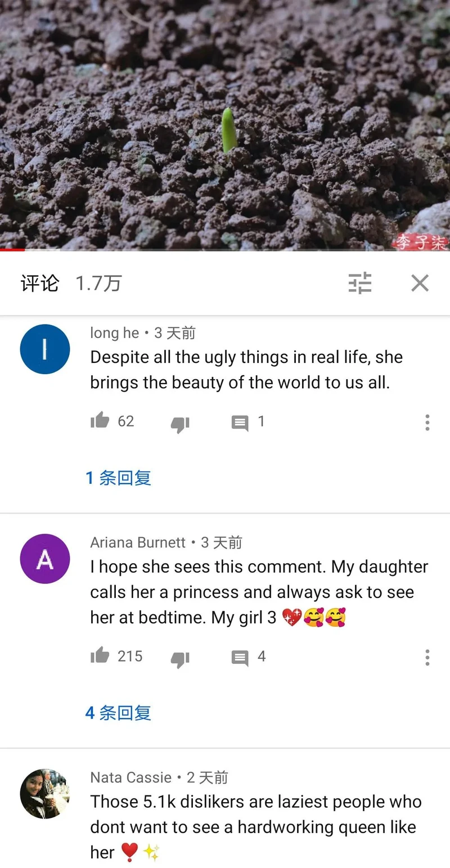The width and height of the screenshot is (450, 868).
Task: Open long he's blue profile avatar
Action: [45, 349]
